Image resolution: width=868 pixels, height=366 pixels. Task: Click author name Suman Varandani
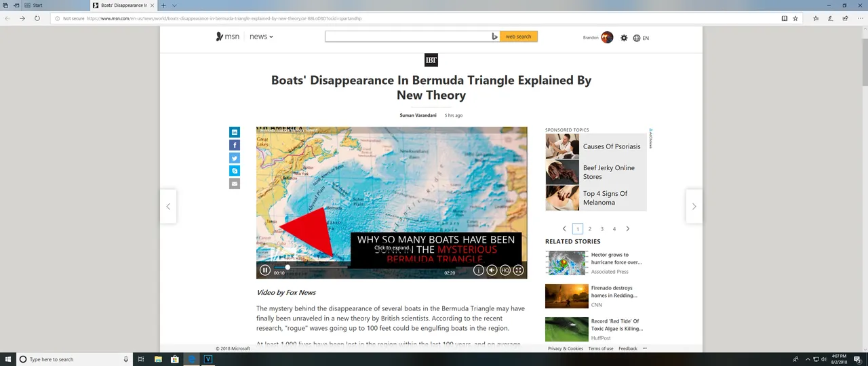(x=418, y=115)
